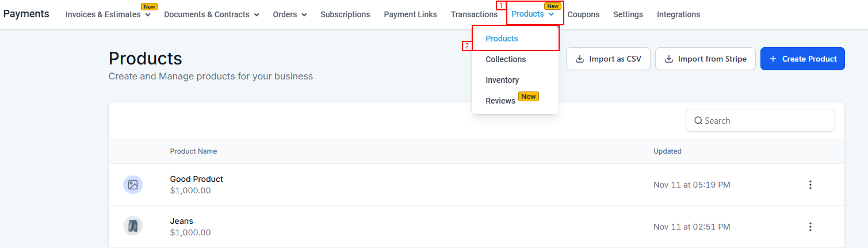This screenshot has height=248, width=868.
Task: Click download icon on Import from Stripe
Action: pyautogui.click(x=669, y=59)
